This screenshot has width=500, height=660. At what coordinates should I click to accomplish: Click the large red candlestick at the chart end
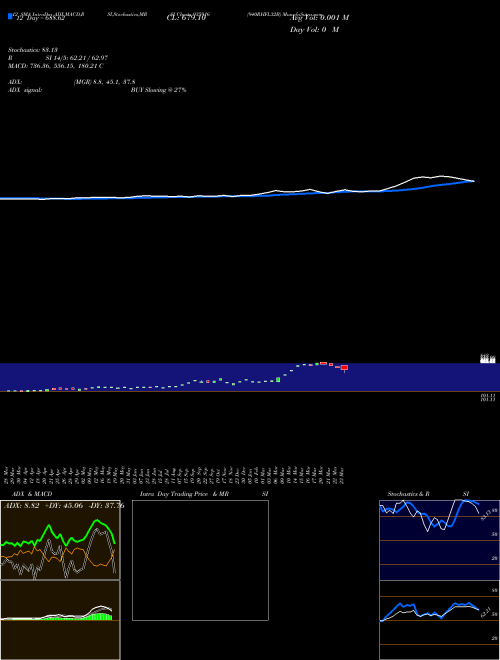[344, 368]
